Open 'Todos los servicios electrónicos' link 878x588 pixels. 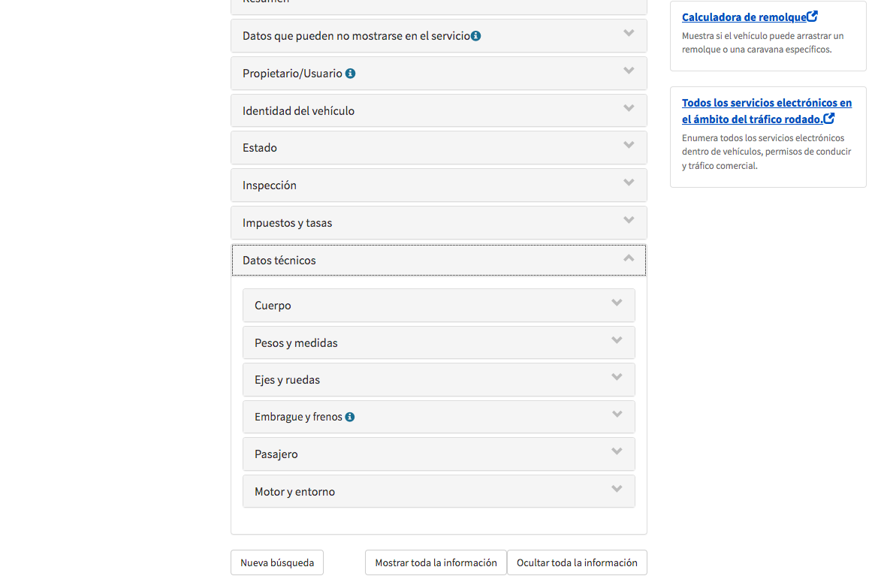tap(767, 111)
